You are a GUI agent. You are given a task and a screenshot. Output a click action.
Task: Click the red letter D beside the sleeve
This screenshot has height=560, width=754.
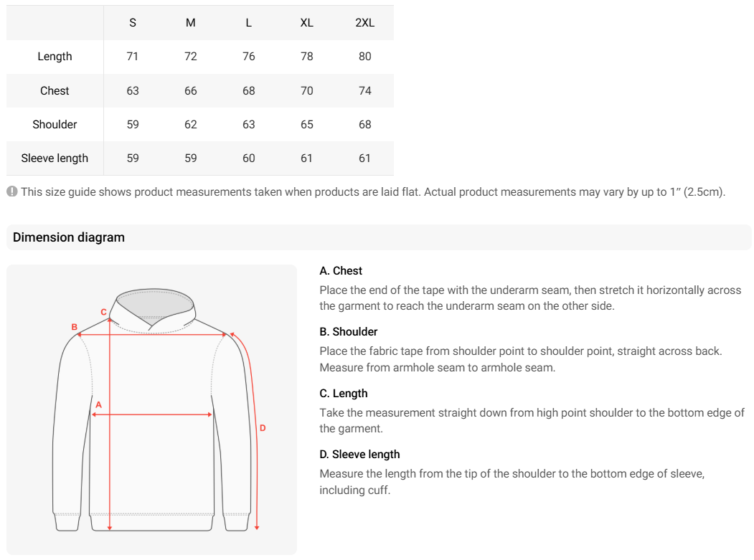pos(263,428)
